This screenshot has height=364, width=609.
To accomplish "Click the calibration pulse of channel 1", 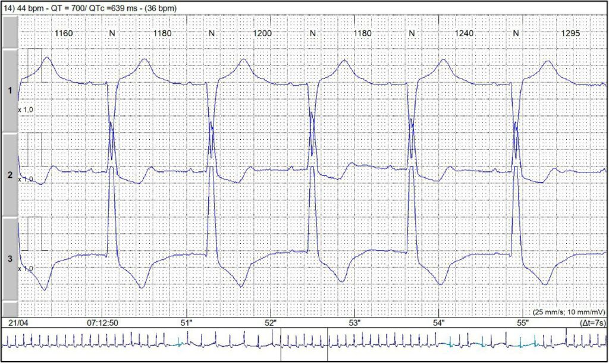I will coord(34,65).
